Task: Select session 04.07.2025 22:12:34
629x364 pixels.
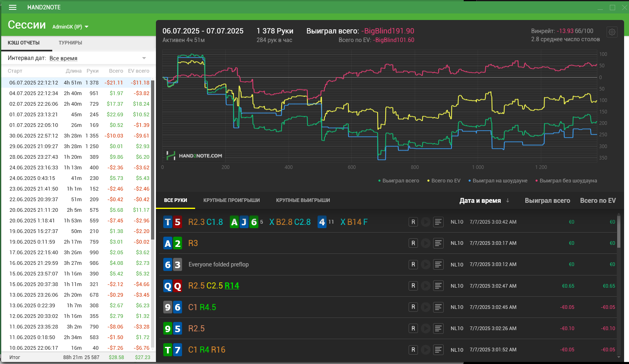Action: click(76, 93)
